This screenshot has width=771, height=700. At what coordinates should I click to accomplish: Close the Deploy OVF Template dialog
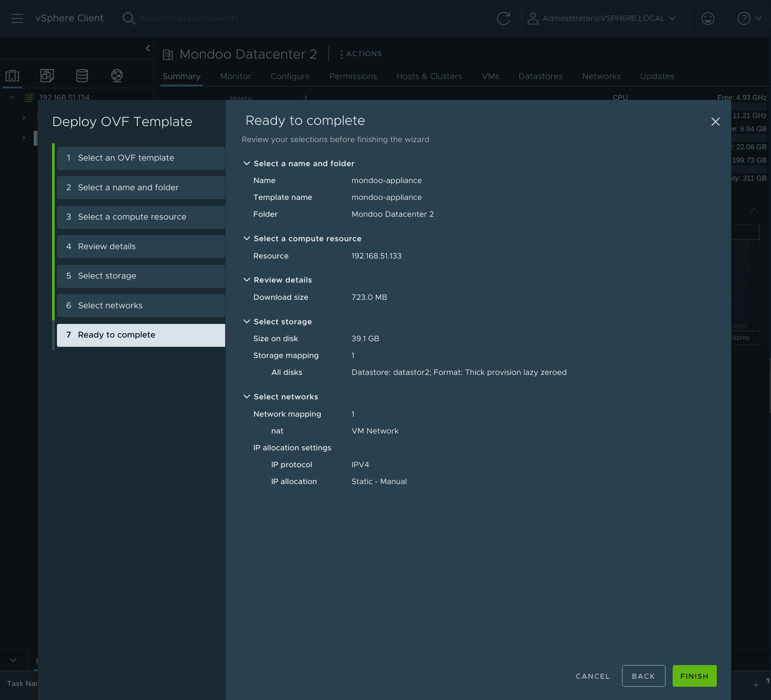coord(715,122)
